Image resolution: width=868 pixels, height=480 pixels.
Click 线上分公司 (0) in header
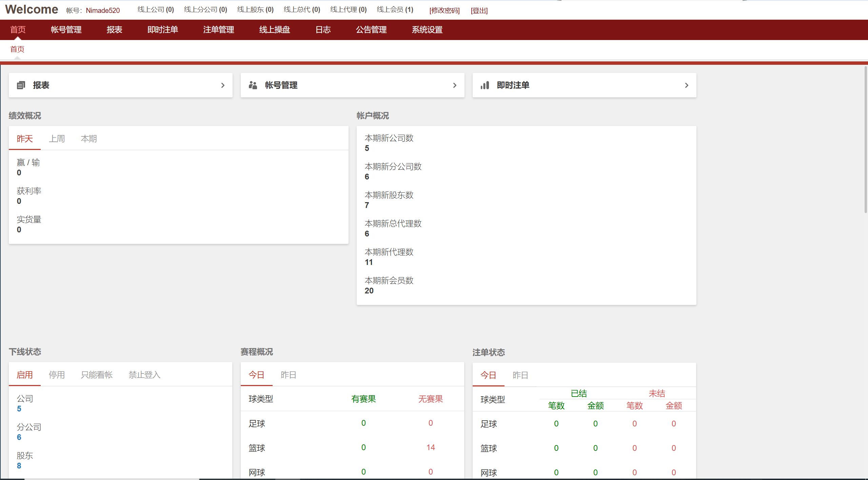click(205, 9)
